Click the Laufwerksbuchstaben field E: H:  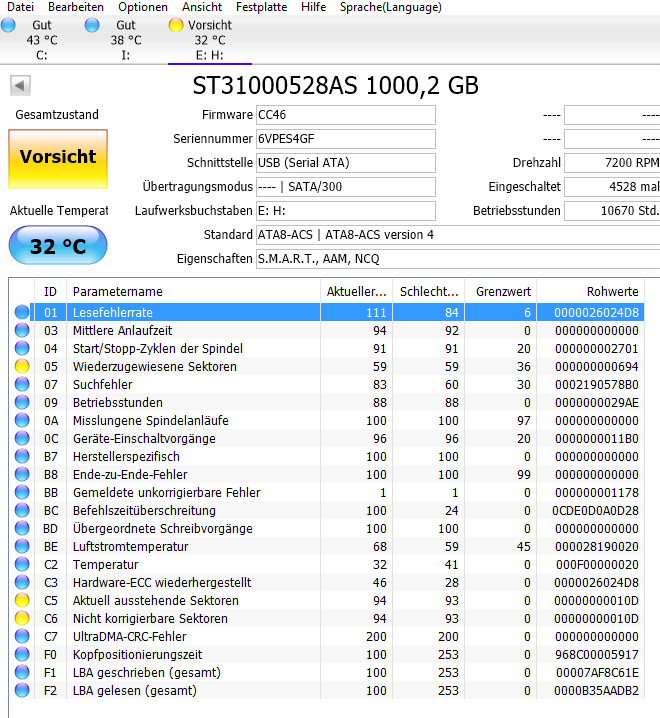click(345, 211)
